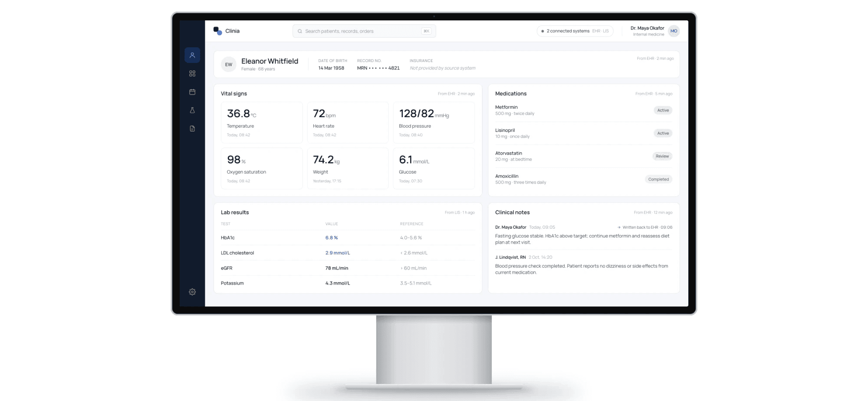Click the Completed badge for Amoxicillin
This screenshot has height=401, width=868.
pyautogui.click(x=658, y=179)
